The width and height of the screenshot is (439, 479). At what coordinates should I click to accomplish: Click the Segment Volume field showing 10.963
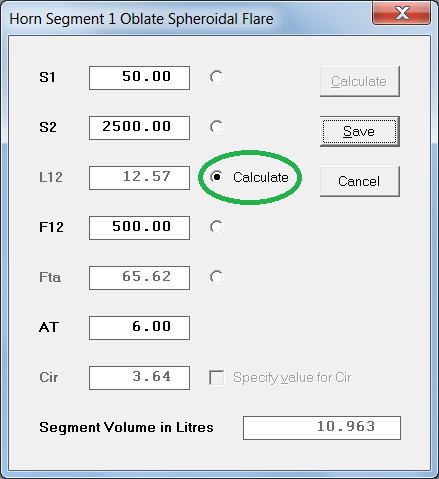pos(322,428)
